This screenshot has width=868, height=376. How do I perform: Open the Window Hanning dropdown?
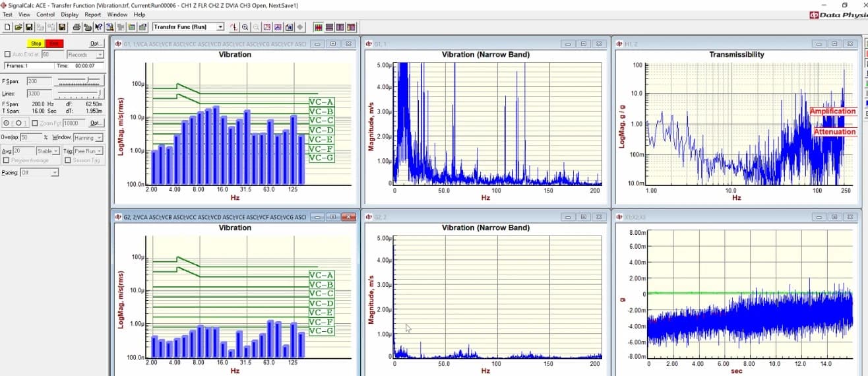pos(88,138)
